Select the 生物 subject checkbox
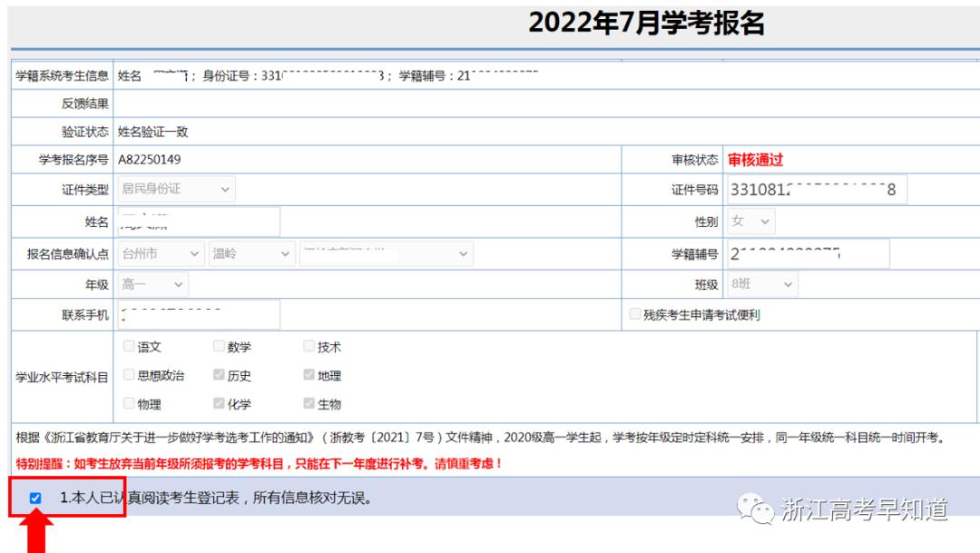Screen dimensions: 980x553 309,404
